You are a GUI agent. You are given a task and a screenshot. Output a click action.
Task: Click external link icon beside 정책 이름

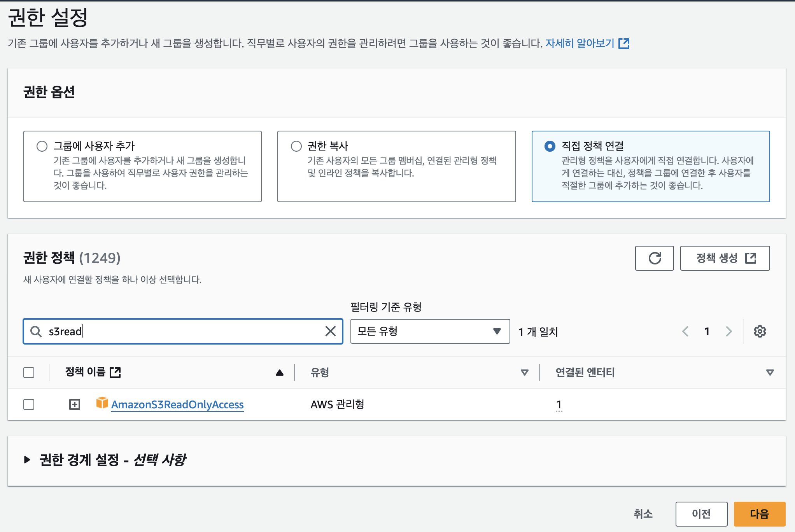point(116,372)
